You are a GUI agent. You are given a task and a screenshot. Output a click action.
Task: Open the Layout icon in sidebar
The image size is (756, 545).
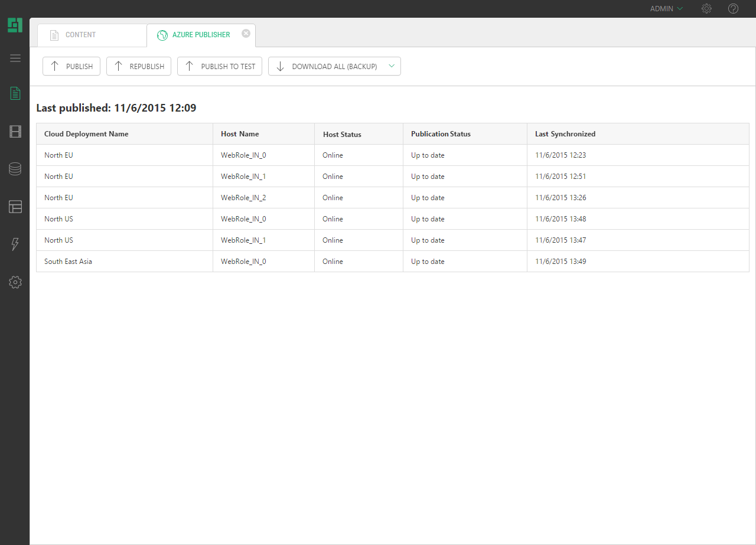[x=15, y=207]
